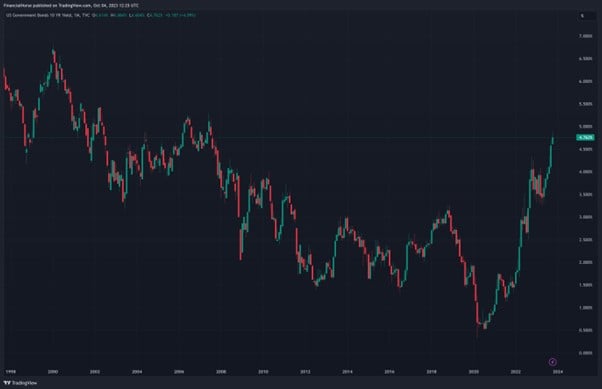Click the 3.000% price axis label
602x389 pixels.
[x=585, y=217]
